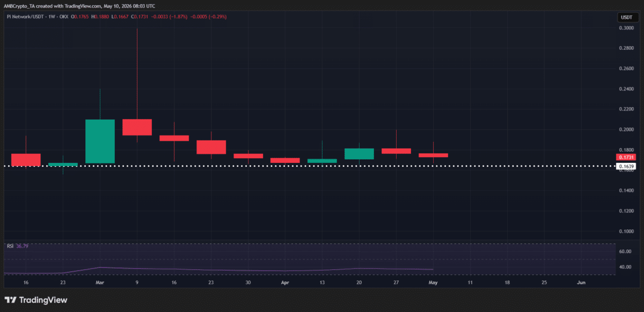Click the 27 date axis label
Screen dimensions: 644x312
pos(396,281)
